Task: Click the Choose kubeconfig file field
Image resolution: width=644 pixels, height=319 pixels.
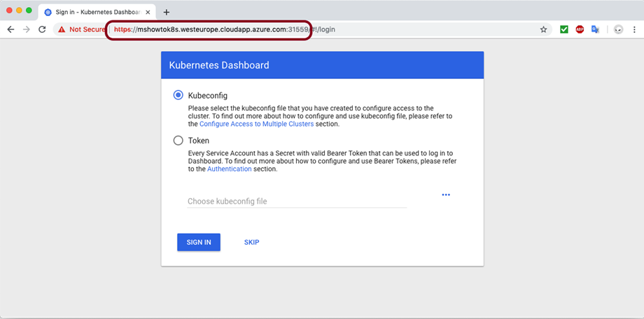Action: tap(297, 201)
